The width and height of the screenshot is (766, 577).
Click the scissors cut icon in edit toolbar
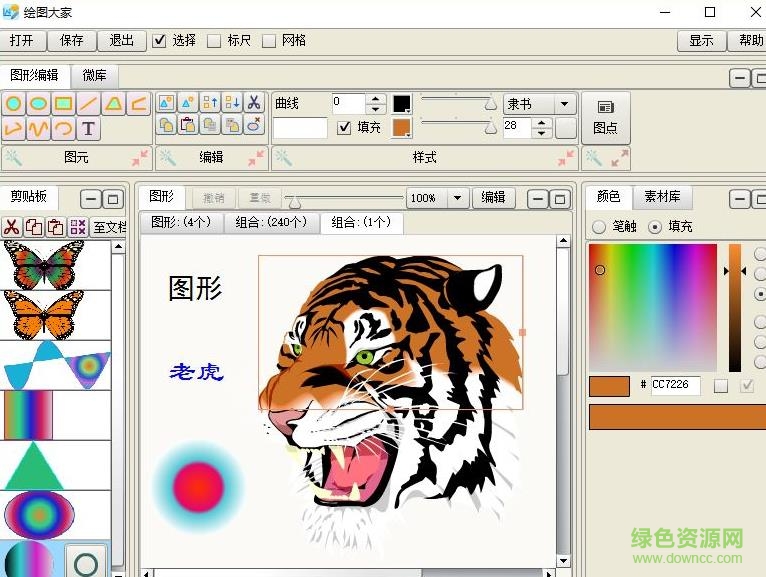pyautogui.click(x=254, y=102)
